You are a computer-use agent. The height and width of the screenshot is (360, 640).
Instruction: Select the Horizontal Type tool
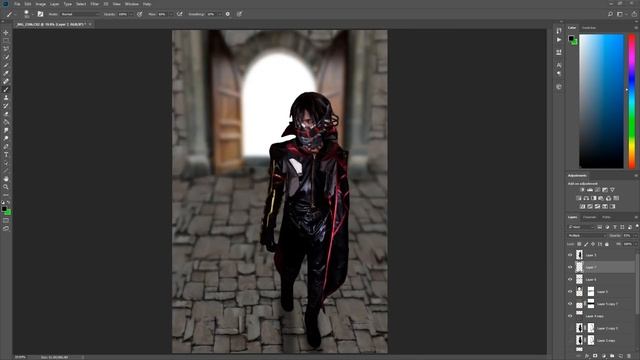[6, 155]
